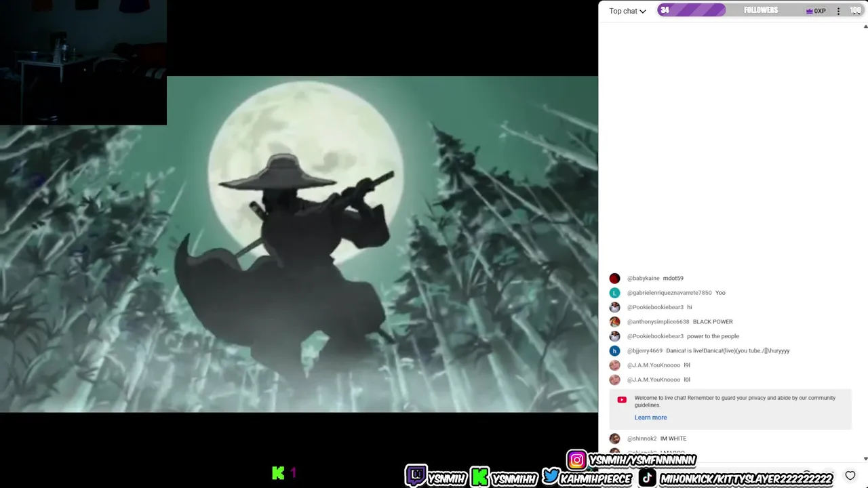Open @bjjerry4669's avatar
The width and height of the screenshot is (868, 488).
(x=614, y=350)
